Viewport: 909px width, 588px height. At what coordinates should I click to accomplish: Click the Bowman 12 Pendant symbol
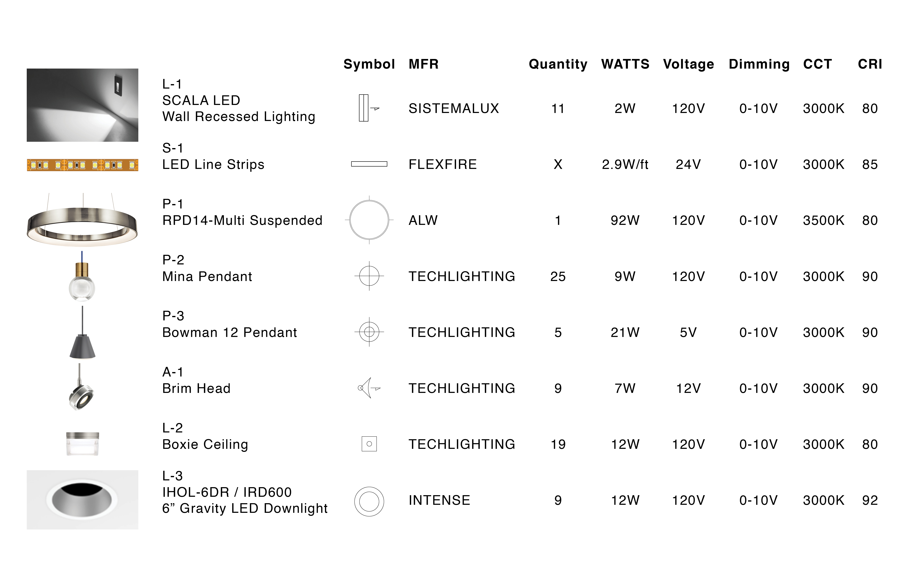click(x=369, y=332)
